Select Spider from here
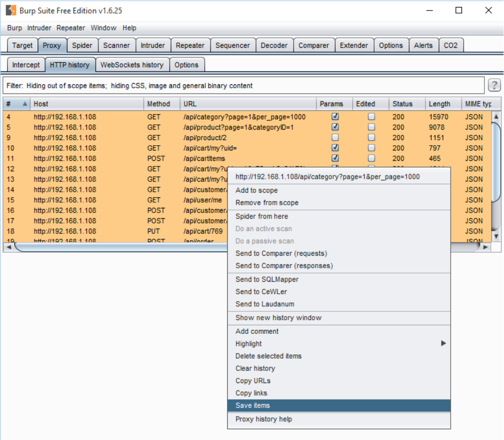Screen dimensions: 504x440 point(339,217)
